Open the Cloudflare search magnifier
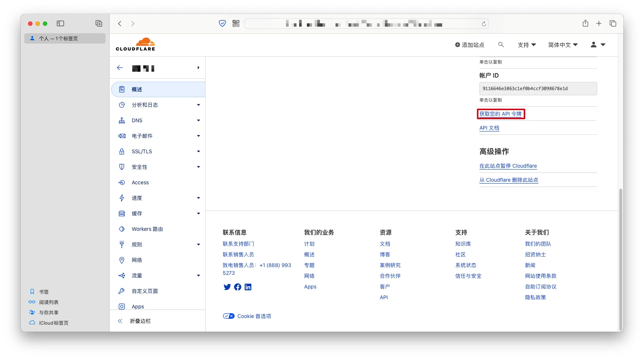644x359 pixels. tap(501, 45)
